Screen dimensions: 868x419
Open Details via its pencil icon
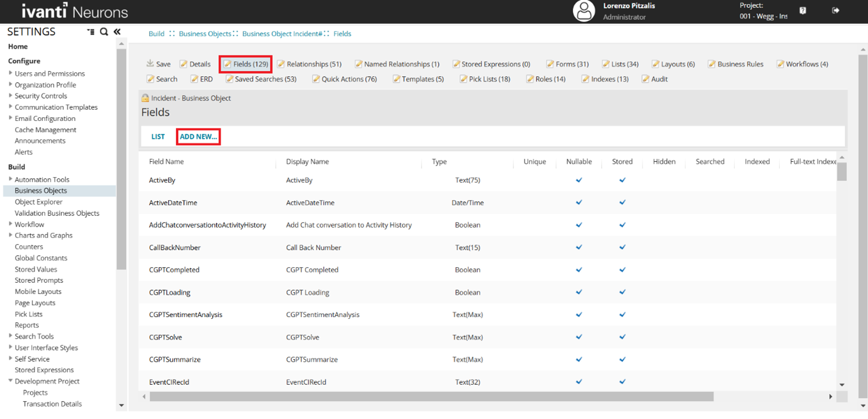click(x=184, y=64)
